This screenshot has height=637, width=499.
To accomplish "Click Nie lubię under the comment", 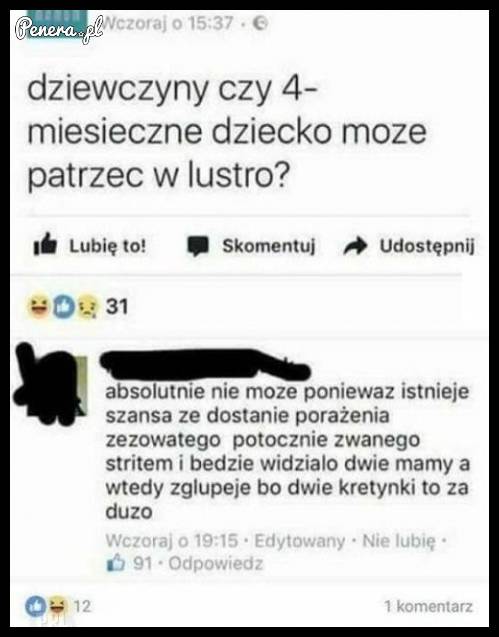I will [399, 541].
